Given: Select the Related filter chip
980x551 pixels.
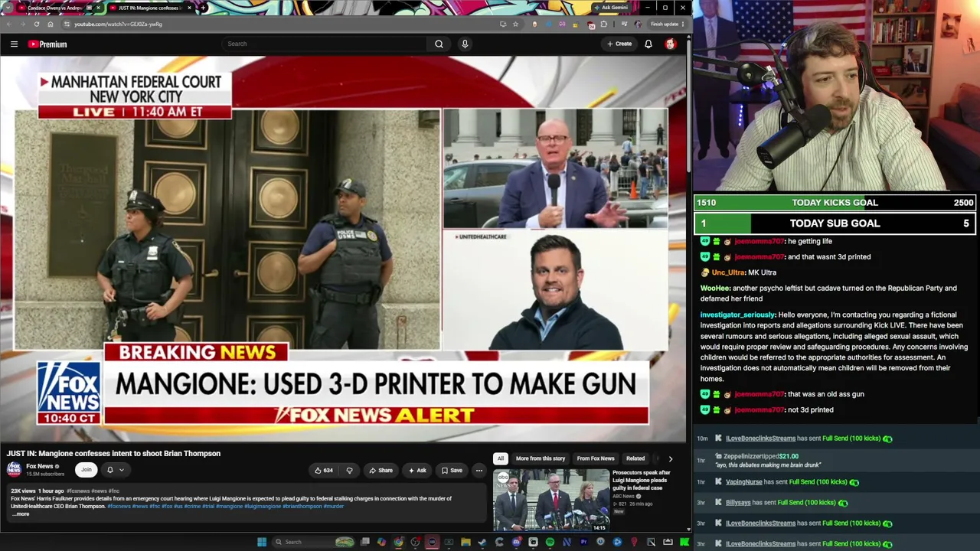Looking at the screenshot, I should [x=635, y=458].
